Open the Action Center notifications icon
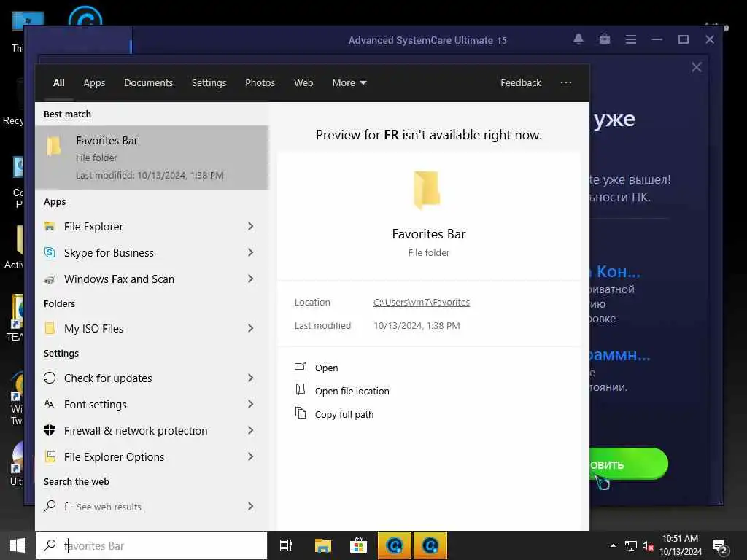The image size is (747, 560). click(719, 547)
